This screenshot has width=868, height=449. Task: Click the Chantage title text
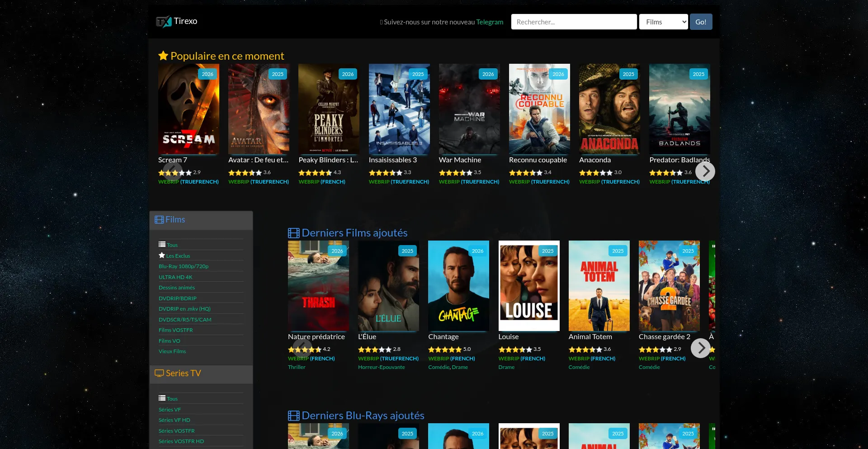pos(443,337)
